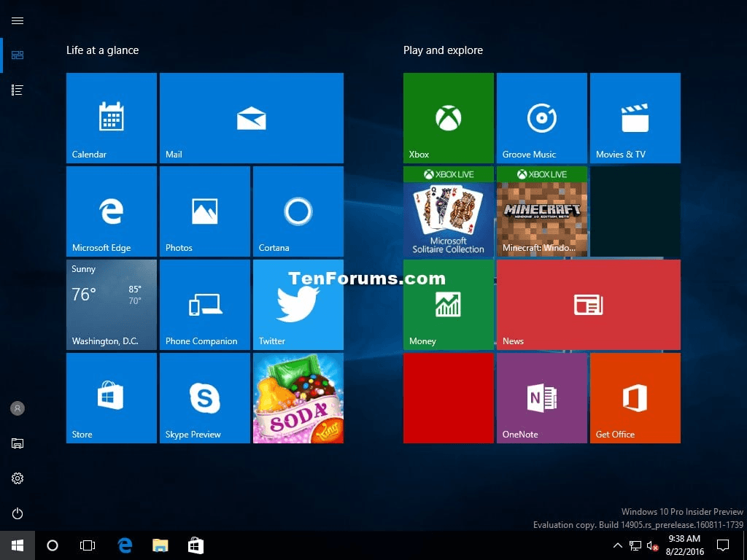Image resolution: width=747 pixels, height=560 pixels.
Task: Click the Power button in sidebar
Action: tap(18, 513)
